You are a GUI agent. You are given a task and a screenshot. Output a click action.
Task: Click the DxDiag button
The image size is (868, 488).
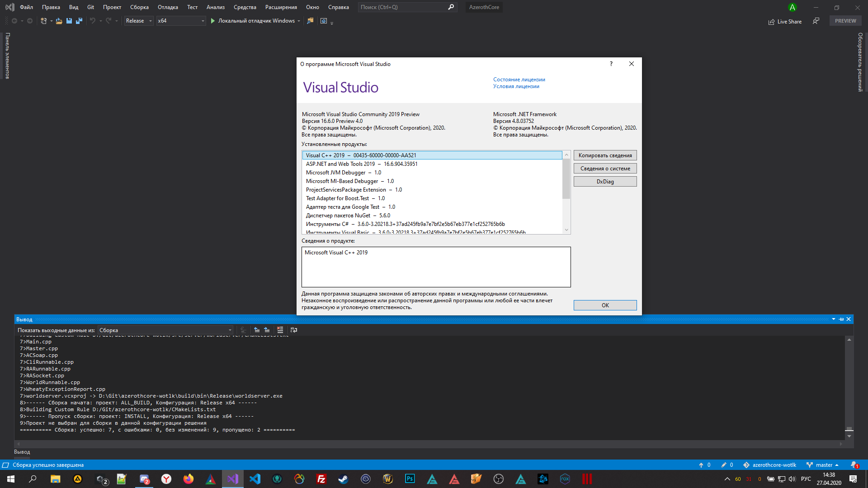[605, 182]
